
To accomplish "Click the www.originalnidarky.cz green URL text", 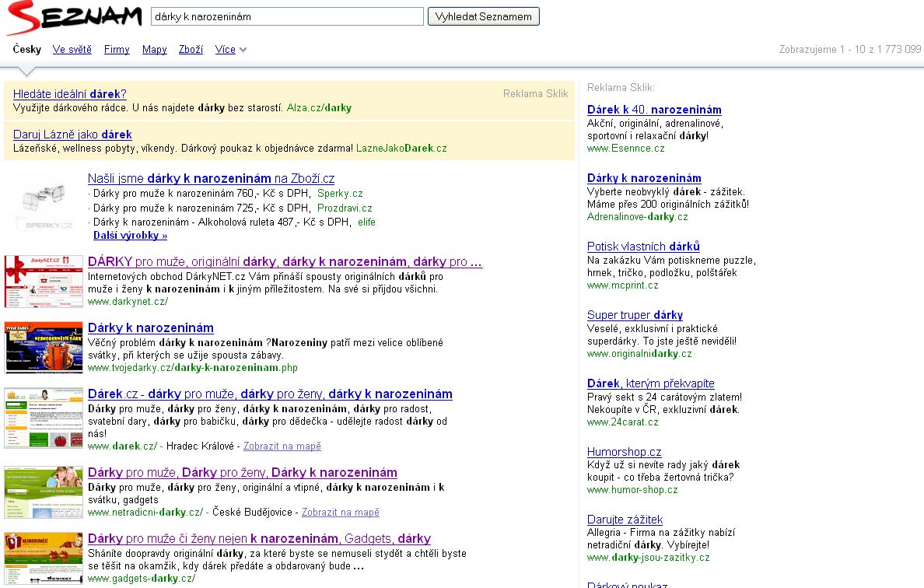I will 639,354.
